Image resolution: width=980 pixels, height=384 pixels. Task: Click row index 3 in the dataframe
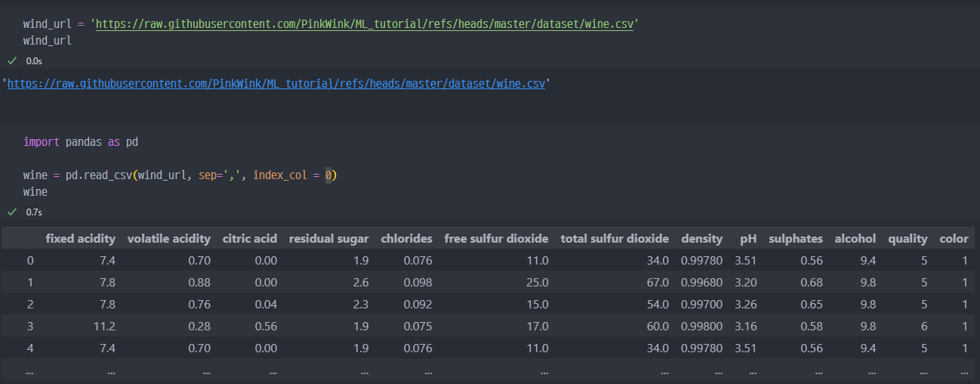[30, 327]
